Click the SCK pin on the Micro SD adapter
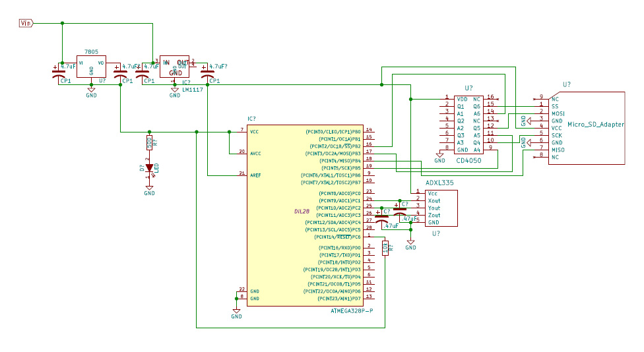This screenshot has width=644, height=352. 557,135
